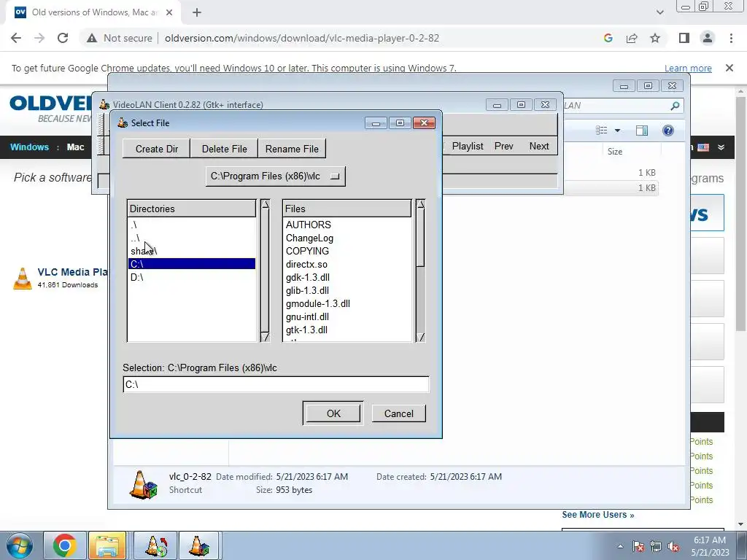The image size is (747, 560).
Task: Select the COPYING file
Action: 347,251
